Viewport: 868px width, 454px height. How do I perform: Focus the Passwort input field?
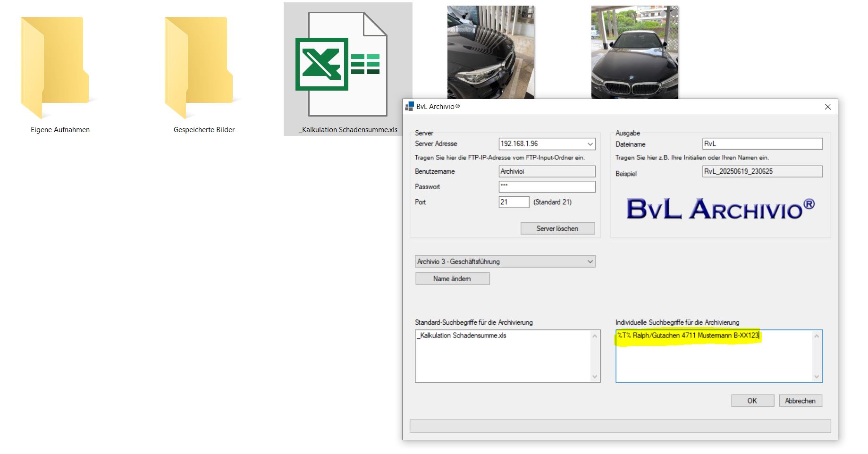click(x=547, y=187)
